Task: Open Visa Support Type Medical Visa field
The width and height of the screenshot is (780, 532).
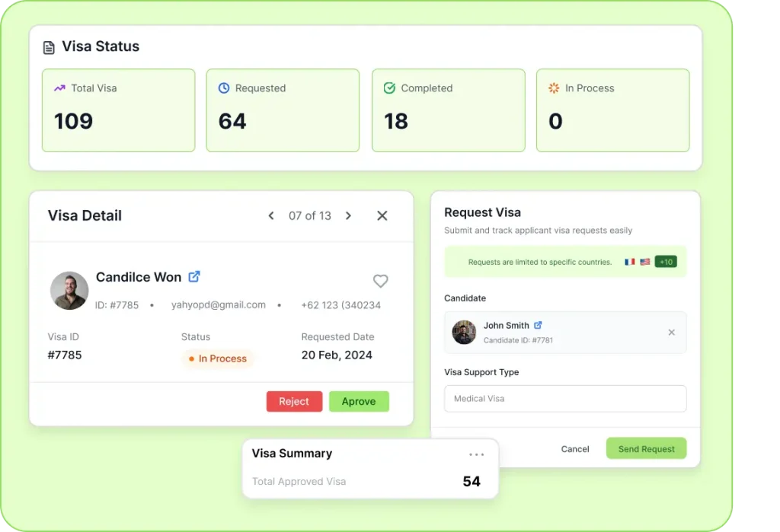Action: tap(565, 398)
